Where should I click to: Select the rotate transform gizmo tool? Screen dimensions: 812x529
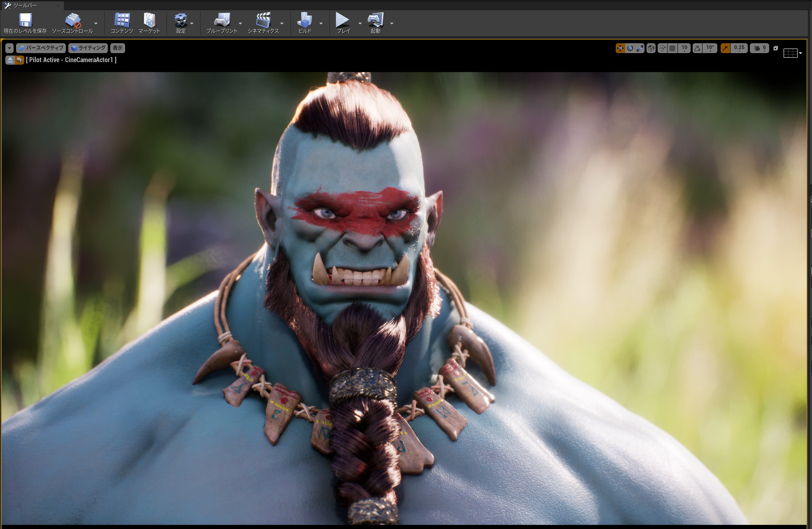tap(630, 48)
